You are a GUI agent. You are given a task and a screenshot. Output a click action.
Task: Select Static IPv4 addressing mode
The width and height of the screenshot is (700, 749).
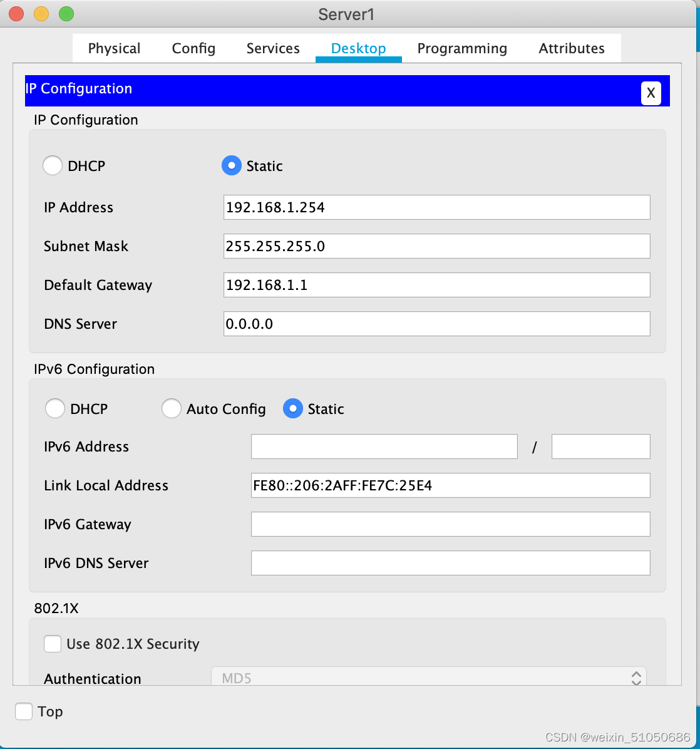point(231,165)
